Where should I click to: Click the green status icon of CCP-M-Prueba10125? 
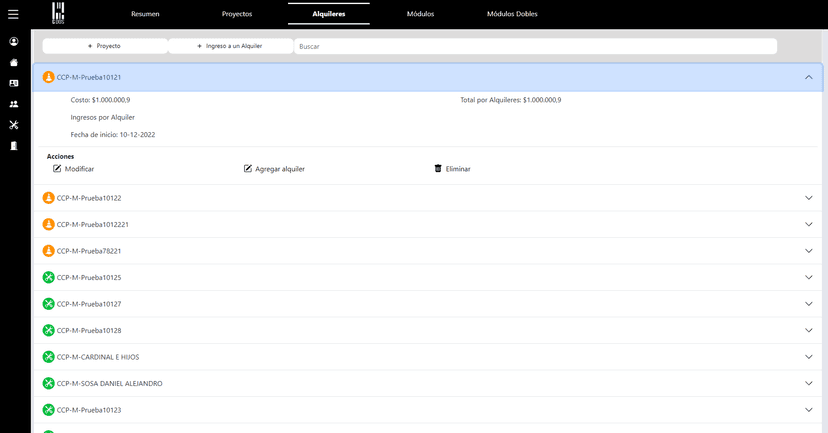(48, 277)
